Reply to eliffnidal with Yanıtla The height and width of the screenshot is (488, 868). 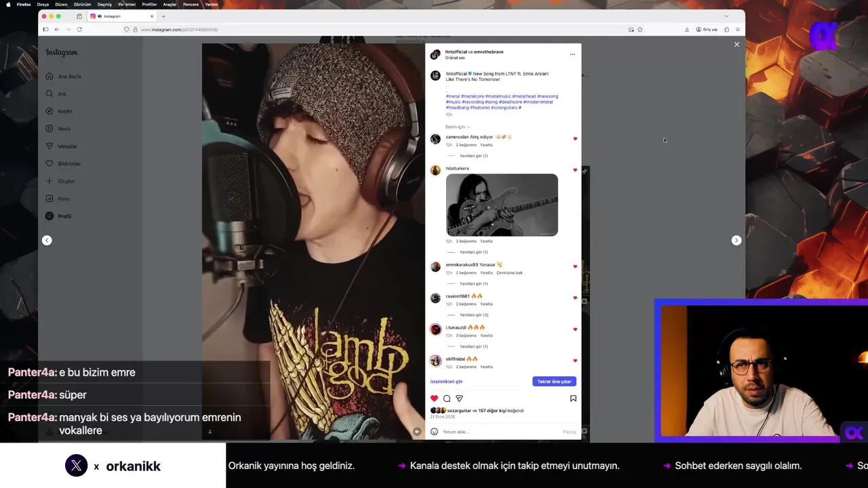pos(486,367)
